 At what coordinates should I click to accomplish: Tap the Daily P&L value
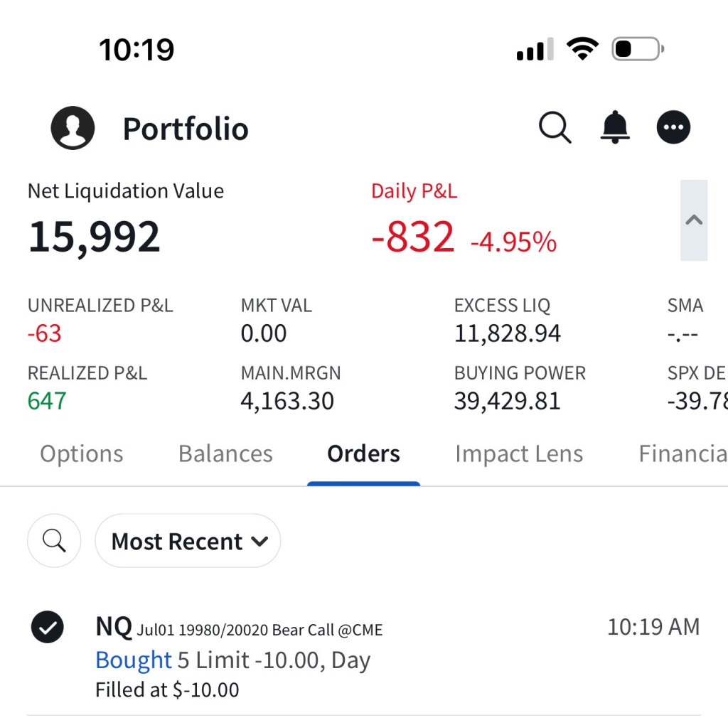[x=413, y=237]
